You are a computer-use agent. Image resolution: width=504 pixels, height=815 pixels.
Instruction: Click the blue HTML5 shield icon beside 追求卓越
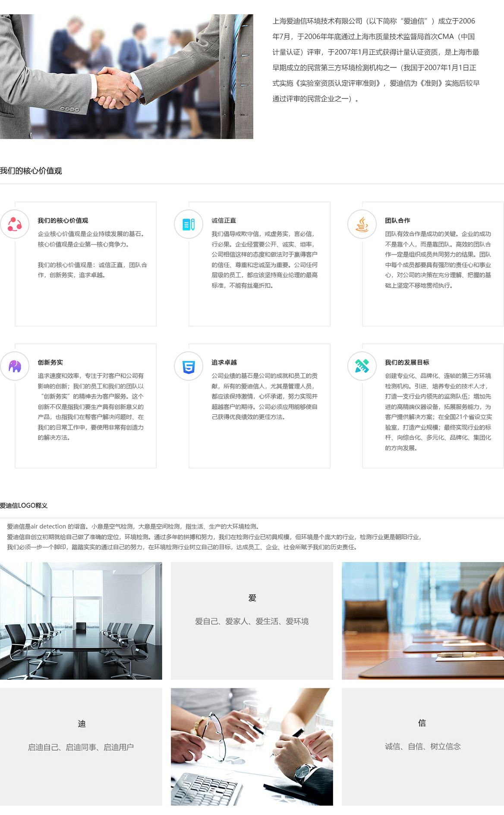[x=189, y=366]
